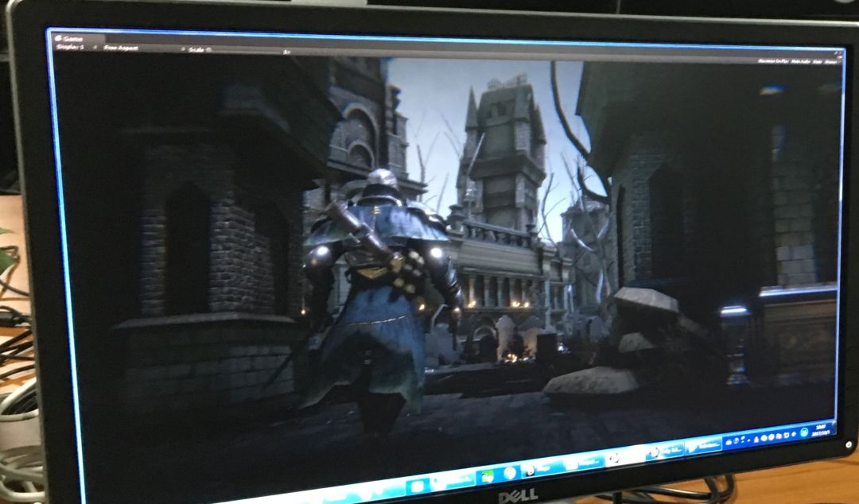The width and height of the screenshot is (859, 504).
Task: Open the blue taskbar button before tray
Action: click(703, 445)
